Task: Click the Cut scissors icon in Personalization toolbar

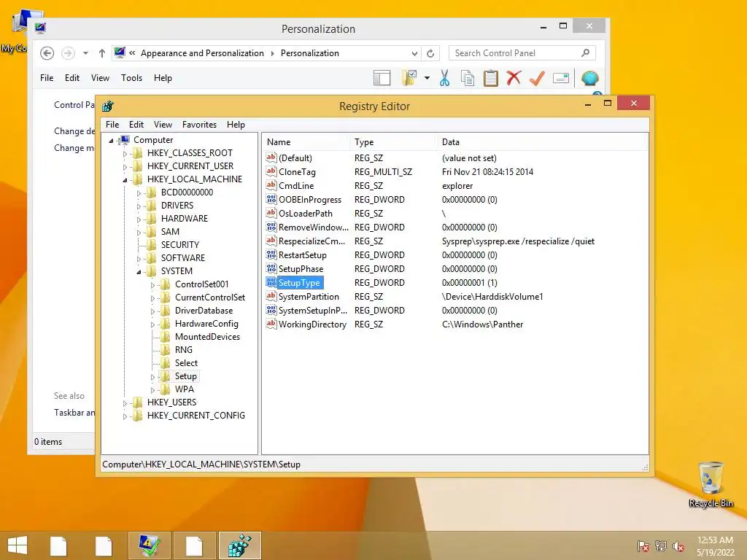Action: tap(444, 78)
